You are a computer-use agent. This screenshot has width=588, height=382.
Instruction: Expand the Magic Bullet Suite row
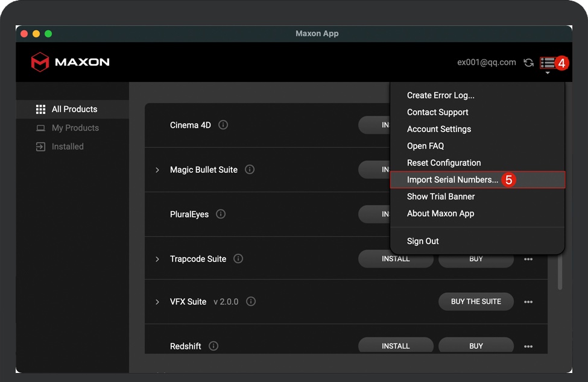click(x=157, y=170)
